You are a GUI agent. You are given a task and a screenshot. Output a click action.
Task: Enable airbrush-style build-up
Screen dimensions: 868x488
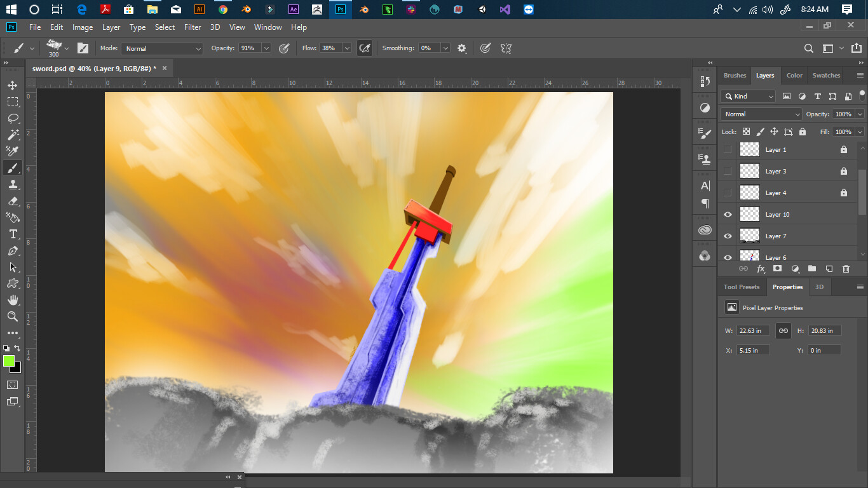click(x=364, y=48)
